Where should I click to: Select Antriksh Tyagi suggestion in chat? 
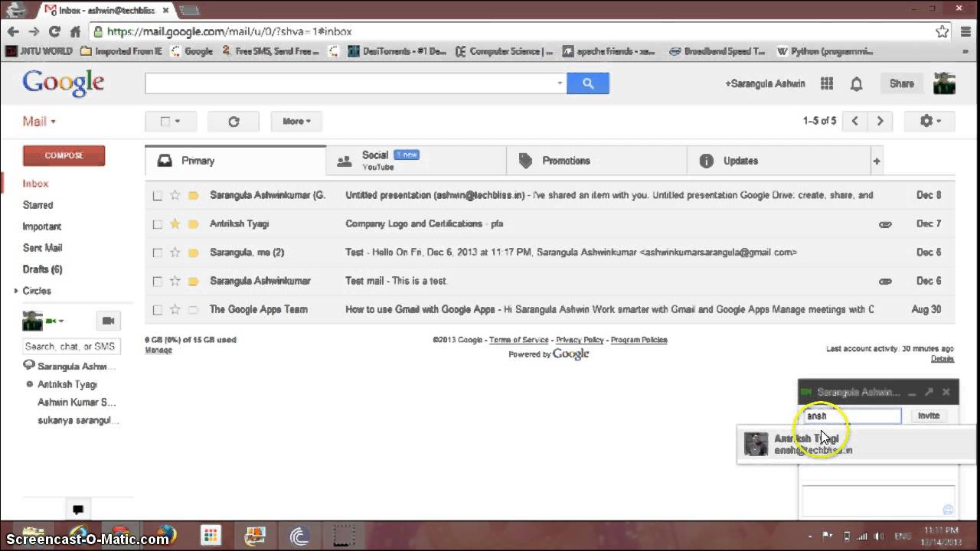(857, 445)
